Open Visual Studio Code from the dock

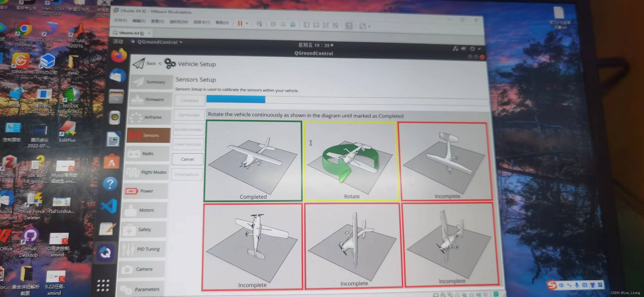coord(109,206)
